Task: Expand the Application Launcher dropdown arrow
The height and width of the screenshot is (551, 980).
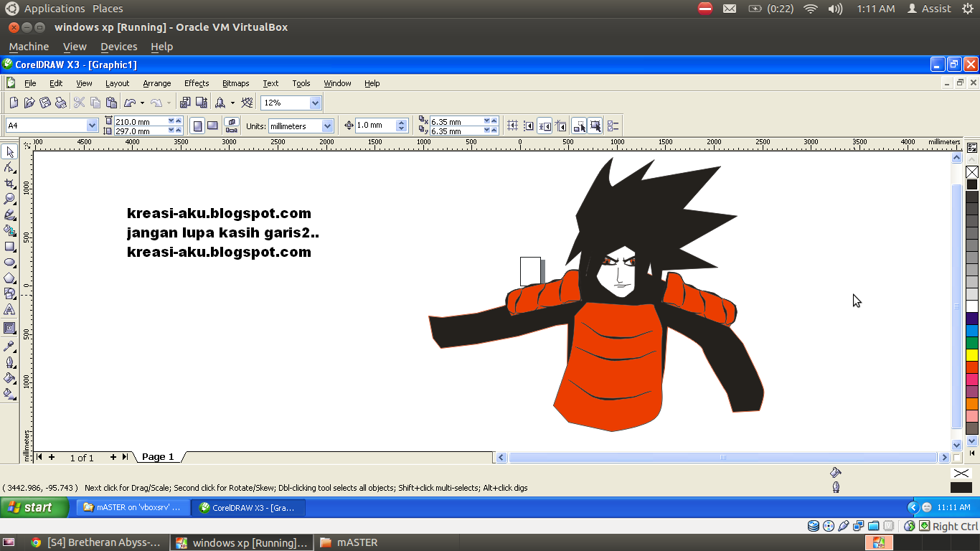Action: (x=232, y=103)
